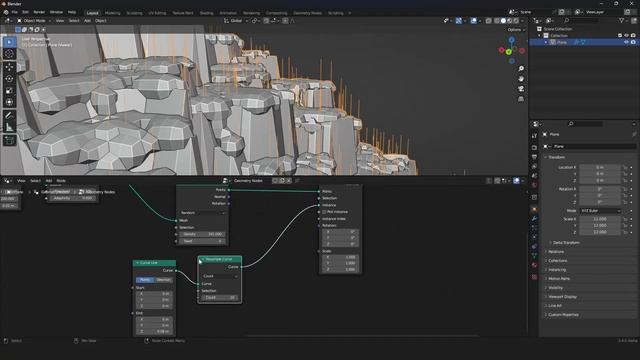The height and width of the screenshot is (360, 640).
Task: Toggle the X-ray view button
Action: pyautogui.click(x=488, y=21)
